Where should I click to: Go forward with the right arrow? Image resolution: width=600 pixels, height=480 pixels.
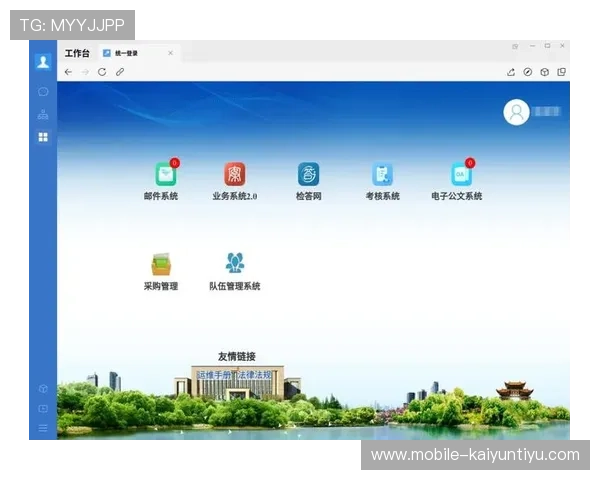85,72
